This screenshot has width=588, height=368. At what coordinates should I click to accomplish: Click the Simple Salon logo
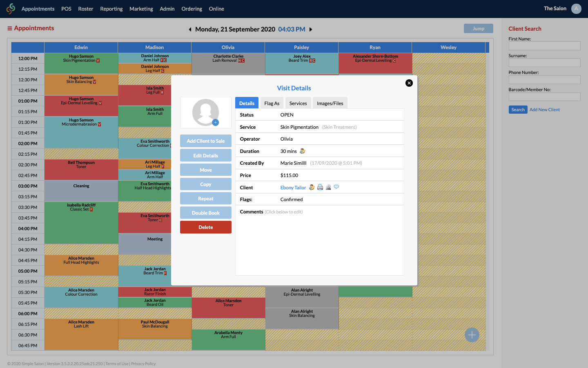pos(11,9)
